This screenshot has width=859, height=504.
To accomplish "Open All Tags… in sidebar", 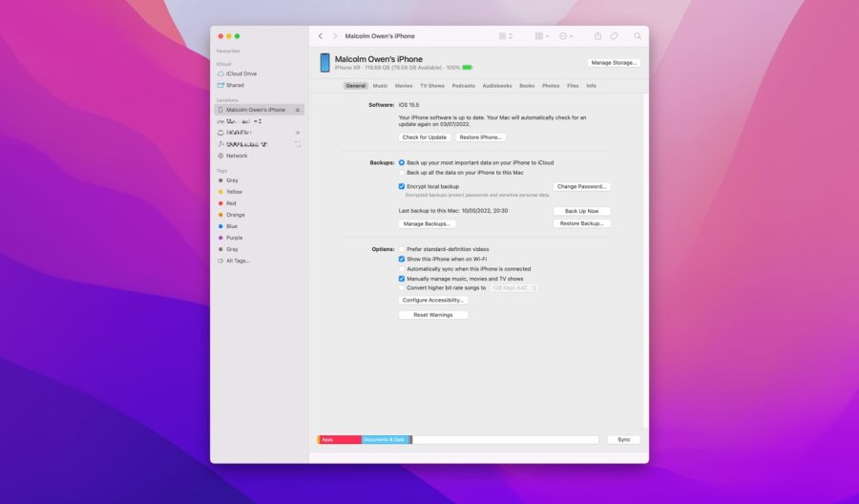I will [x=238, y=261].
